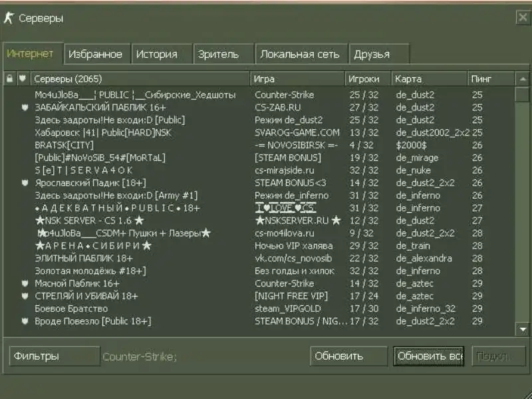Click the Обновить button

click(348, 356)
